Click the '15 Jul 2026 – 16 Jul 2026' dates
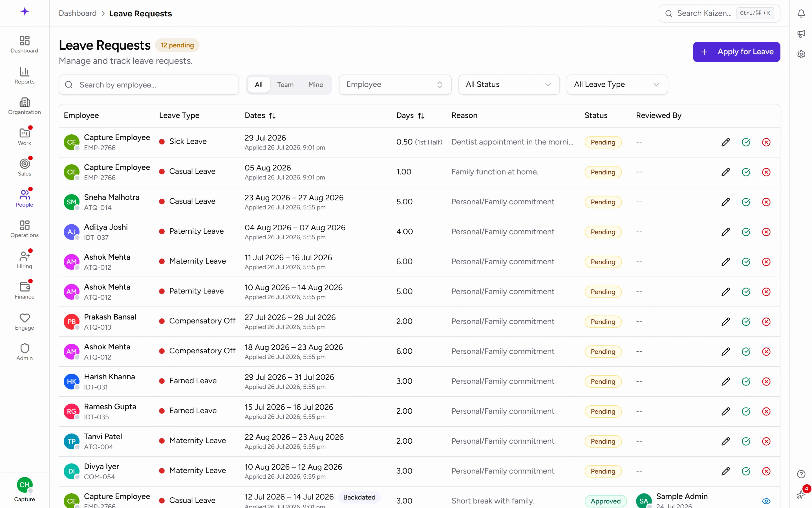Screen dimensions: 812x508 point(288,407)
